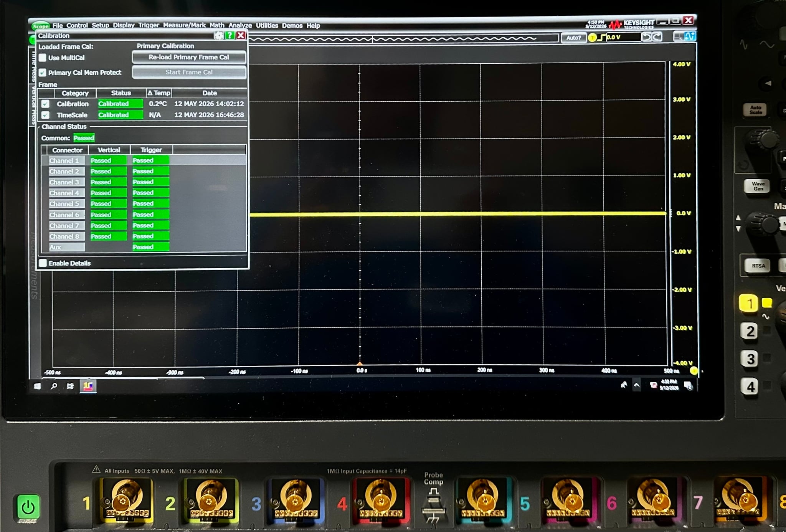Viewport: 786px width, 532px height.
Task: Tick the Enable Details checkbox
Action: (x=43, y=263)
